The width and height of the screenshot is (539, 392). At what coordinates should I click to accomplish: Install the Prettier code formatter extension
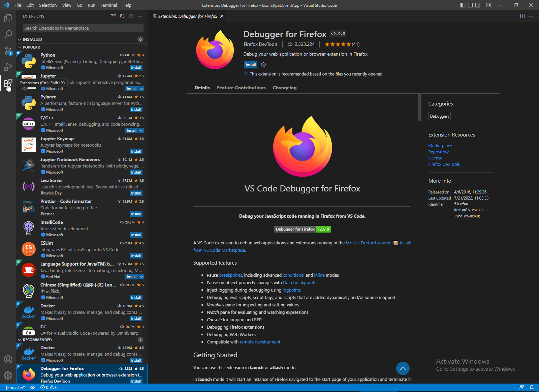point(136,214)
